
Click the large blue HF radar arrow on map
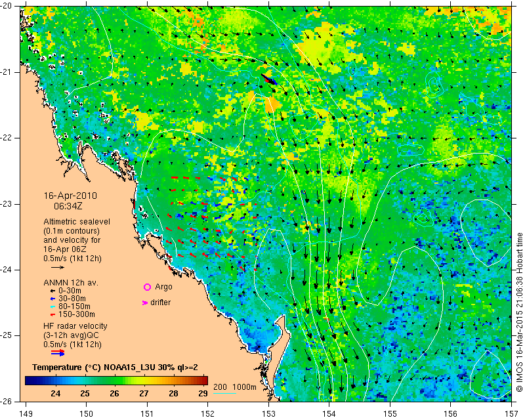[270, 79]
